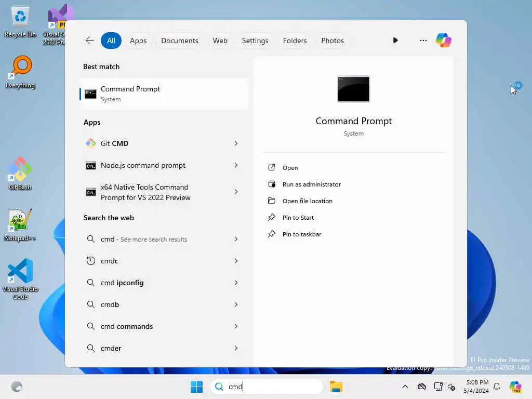Select the All filter tab

111,41
